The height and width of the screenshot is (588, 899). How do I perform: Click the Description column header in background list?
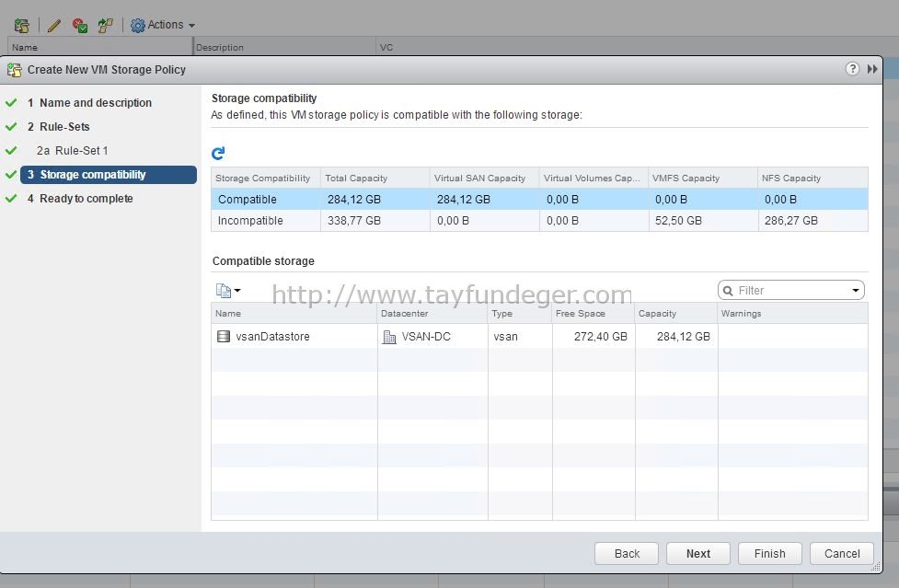point(284,47)
